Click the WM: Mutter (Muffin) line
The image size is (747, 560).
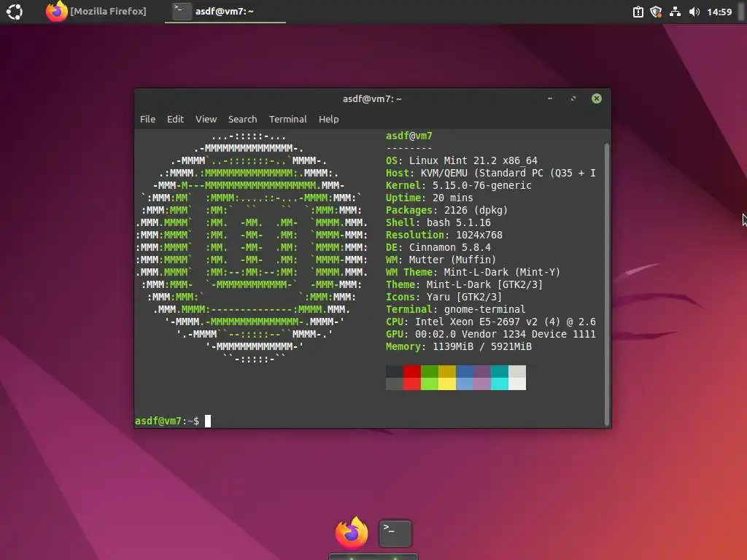[x=441, y=260]
